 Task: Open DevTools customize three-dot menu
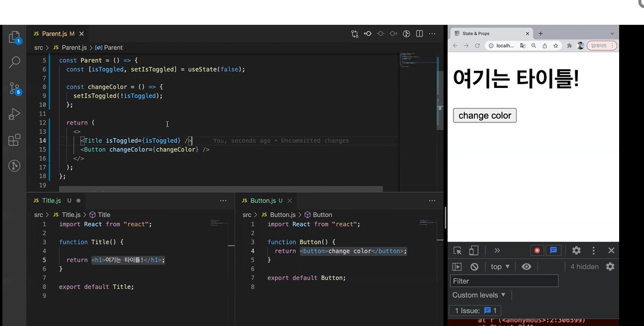click(594, 250)
